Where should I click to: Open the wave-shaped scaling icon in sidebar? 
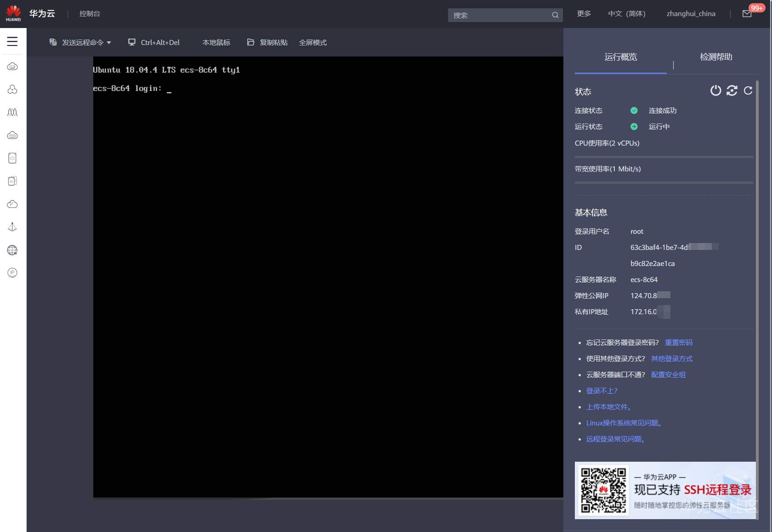point(12,112)
